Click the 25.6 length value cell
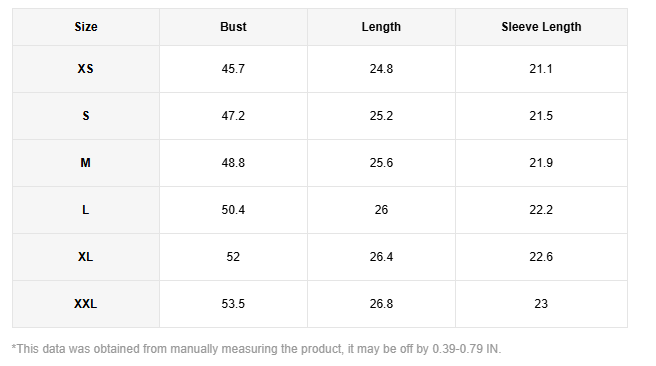The width and height of the screenshot is (656, 366). (381, 163)
